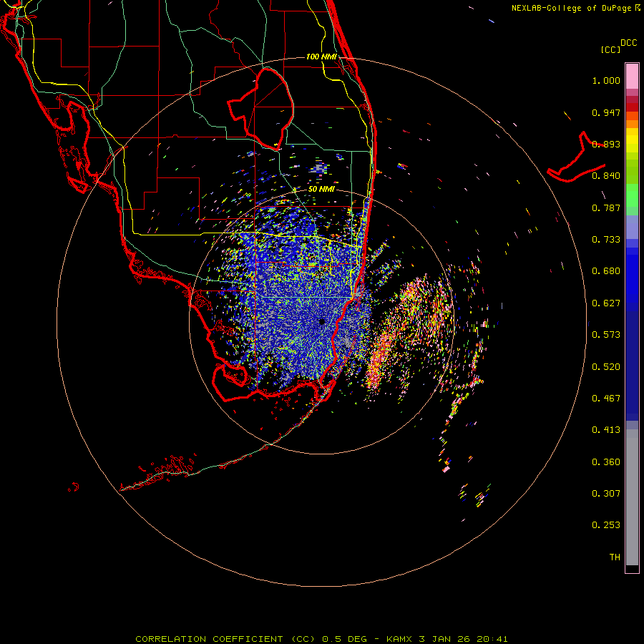
Task: Pick the light periwinkle color bar segment
Action: pyautogui.click(x=632, y=228)
